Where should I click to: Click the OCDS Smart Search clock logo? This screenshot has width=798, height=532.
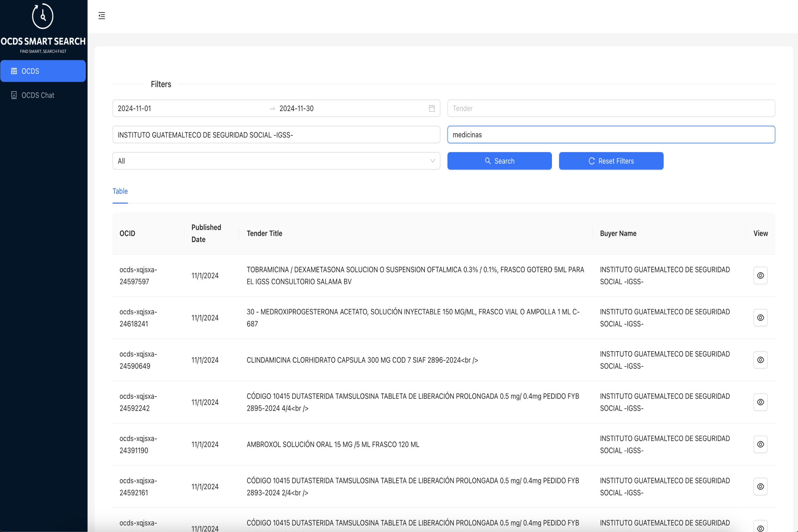43,16
